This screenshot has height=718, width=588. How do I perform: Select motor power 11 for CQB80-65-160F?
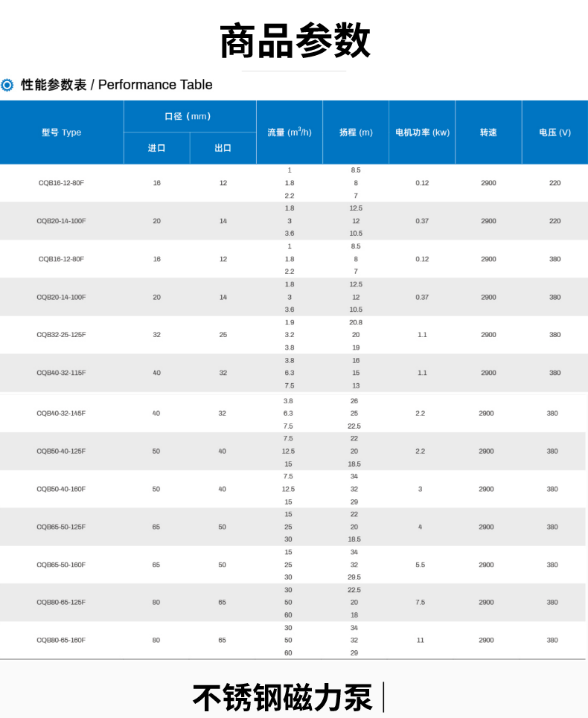[420, 640]
